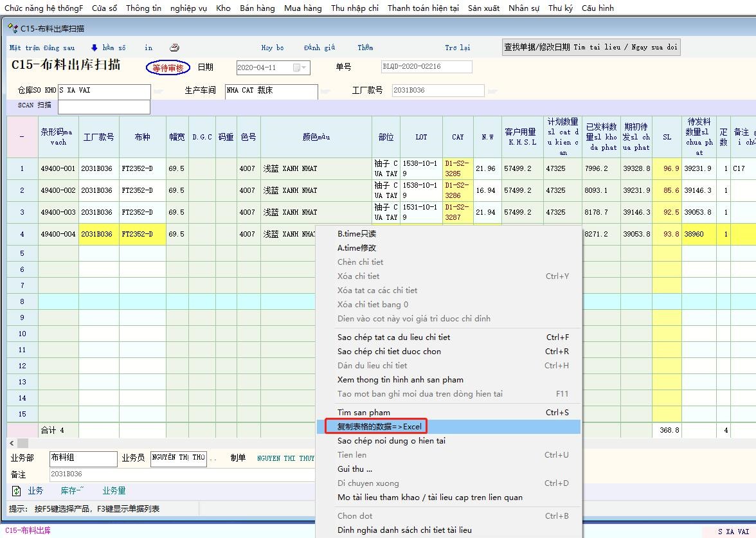This screenshot has width=756, height=538.
Task: Click 'Trở lại' to go back
Action: (457, 48)
